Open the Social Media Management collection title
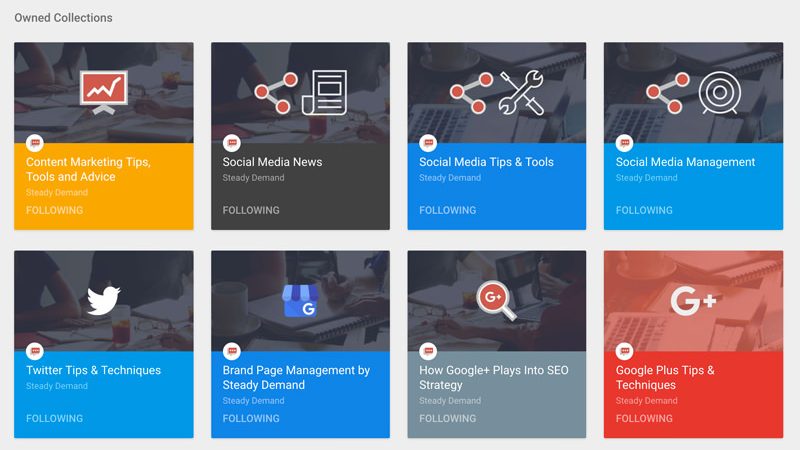 [x=685, y=162]
